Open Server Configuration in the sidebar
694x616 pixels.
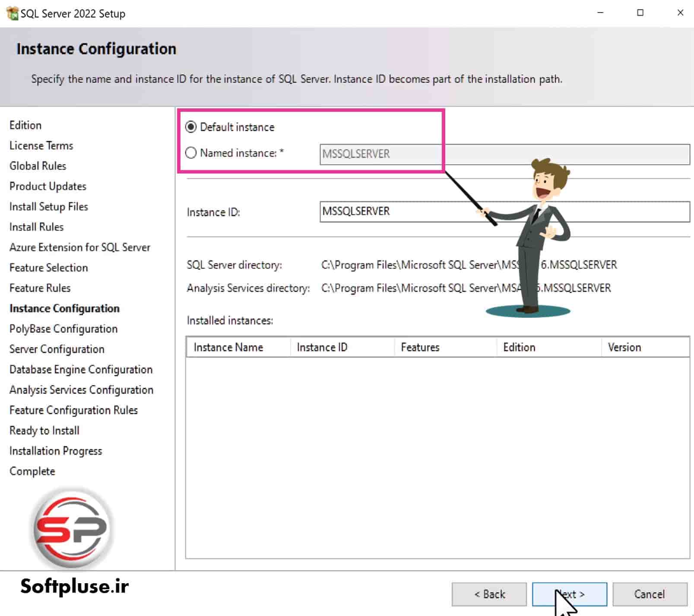pos(57,349)
